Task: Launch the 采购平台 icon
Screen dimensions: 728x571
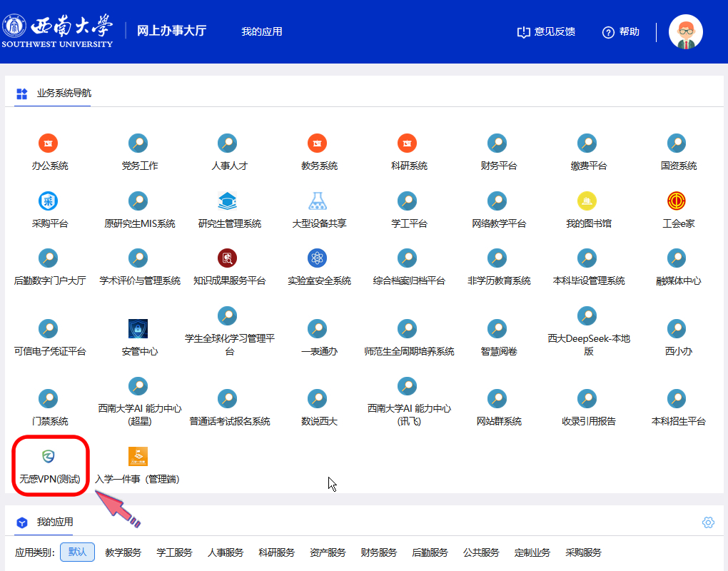Action: coord(49,201)
